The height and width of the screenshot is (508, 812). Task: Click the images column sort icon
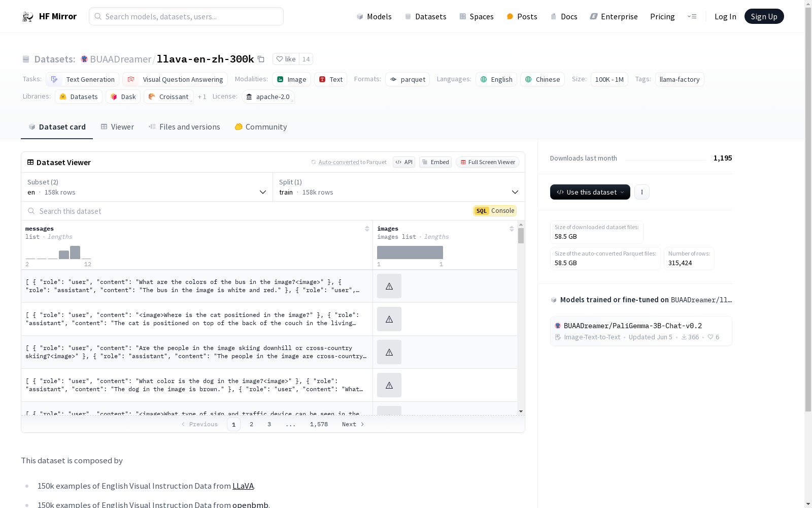click(x=512, y=229)
